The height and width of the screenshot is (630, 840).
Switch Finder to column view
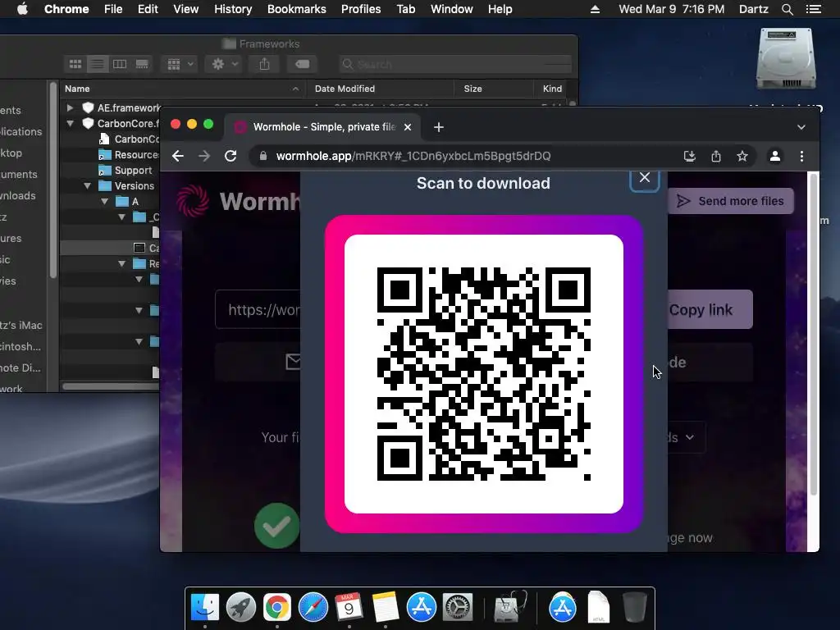[120, 64]
